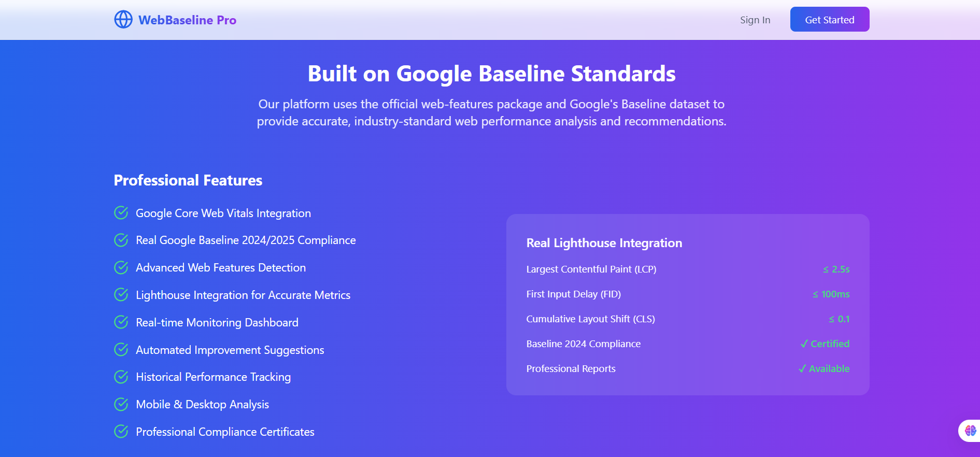Select the Historical Performance Tracking text

214,377
